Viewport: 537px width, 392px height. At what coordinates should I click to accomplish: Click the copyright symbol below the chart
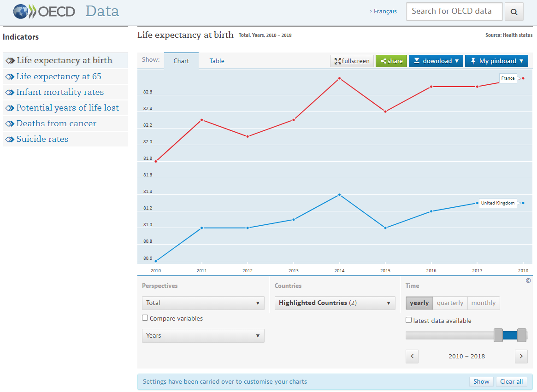tap(528, 281)
